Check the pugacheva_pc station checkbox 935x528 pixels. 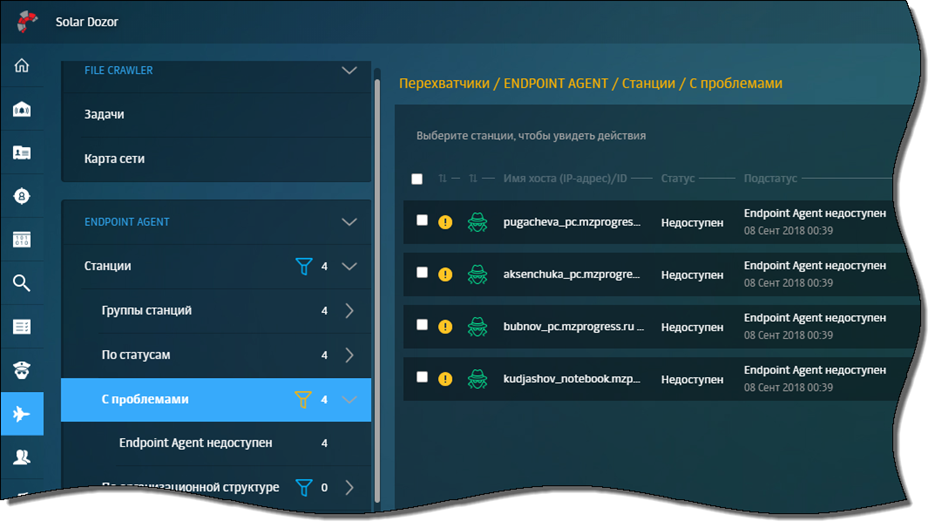pyautogui.click(x=422, y=220)
